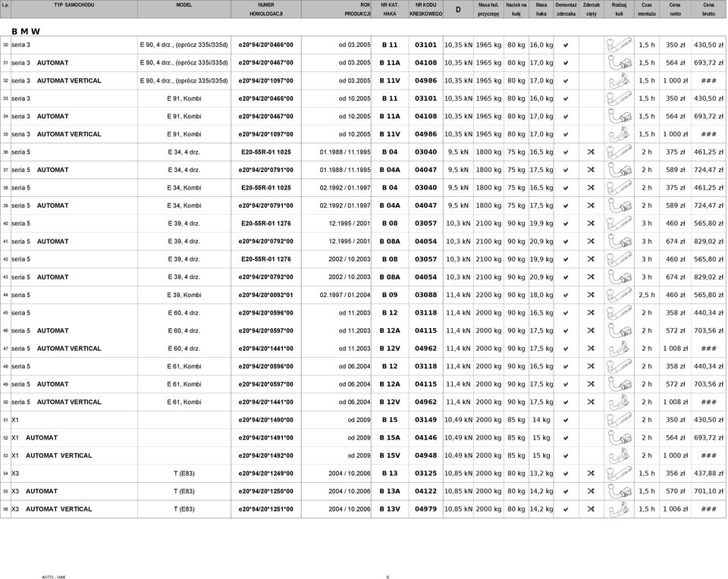Viewport: 728px width, 579px height.
Task: Click the cut-bumper cross mark in row 44
Action: [591, 295]
